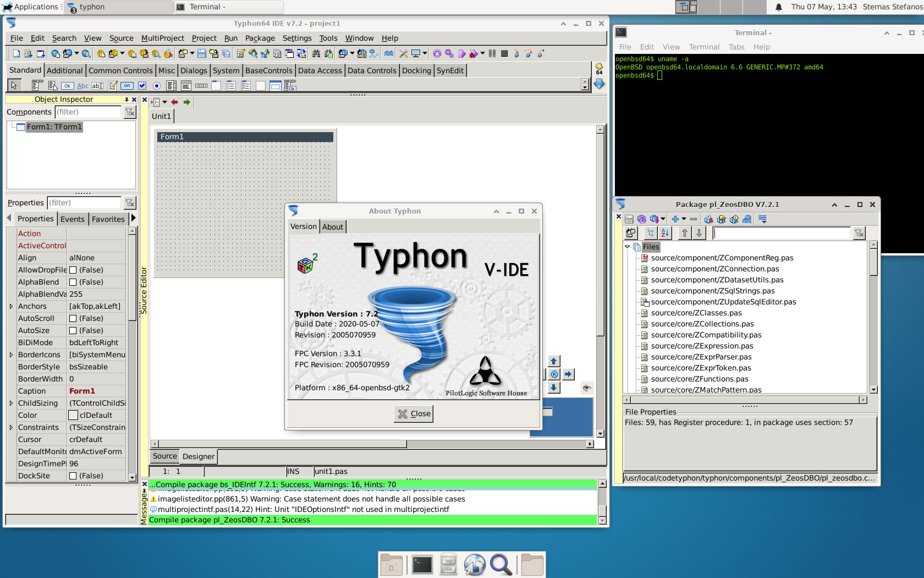
Task: Select the TToggleBox on component in palette
Action: pyautogui.click(x=127, y=85)
